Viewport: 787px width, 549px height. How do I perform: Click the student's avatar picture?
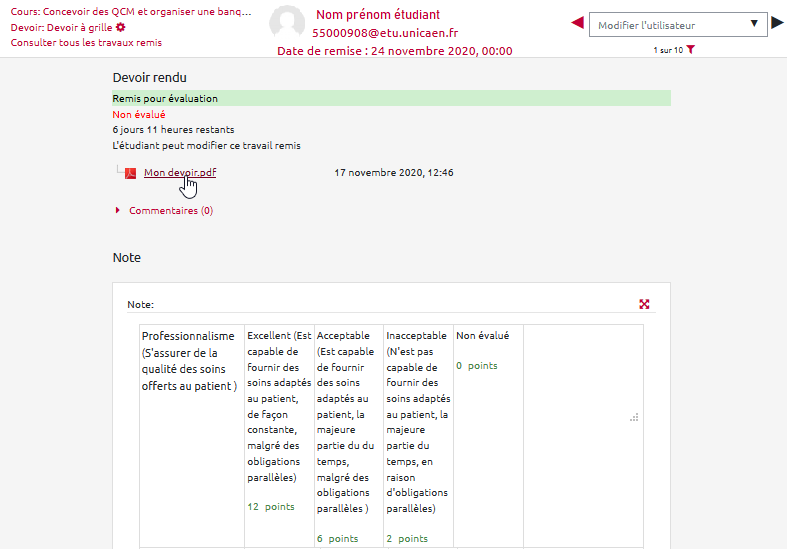287,24
